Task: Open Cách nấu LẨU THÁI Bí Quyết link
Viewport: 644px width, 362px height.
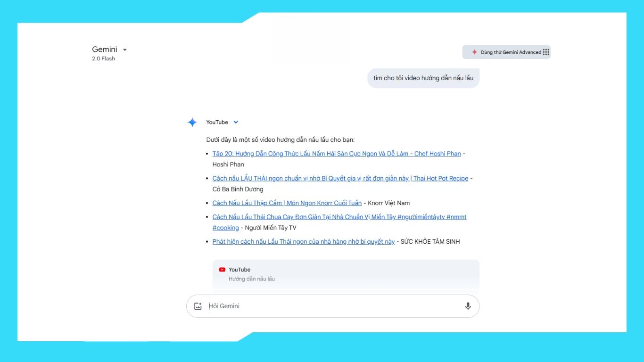Action: click(x=340, y=178)
